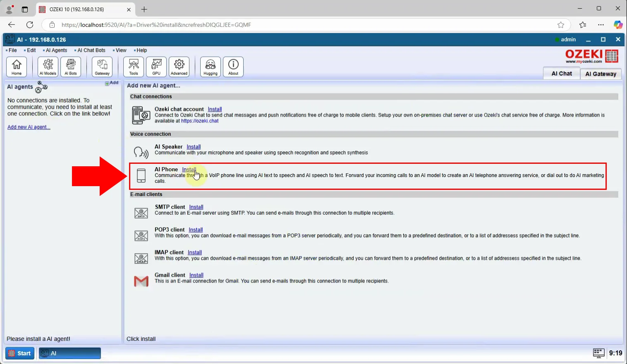Install the SMTP client
This screenshot has height=364, width=627.
click(x=196, y=207)
